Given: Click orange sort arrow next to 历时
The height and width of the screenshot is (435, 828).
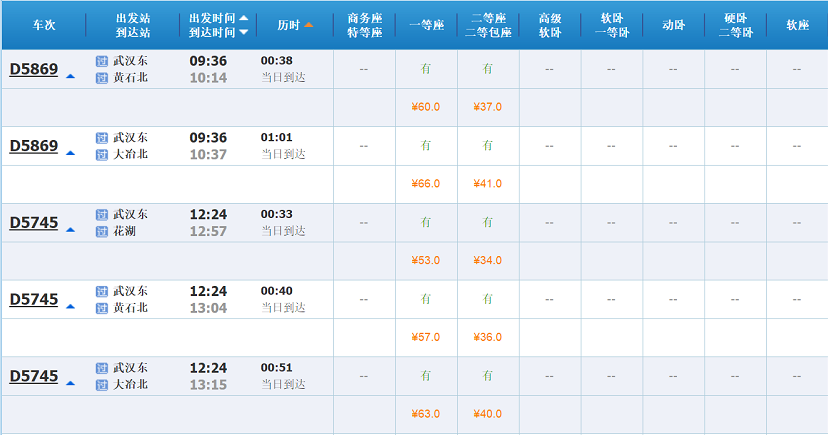Looking at the screenshot, I should click(308, 25).
